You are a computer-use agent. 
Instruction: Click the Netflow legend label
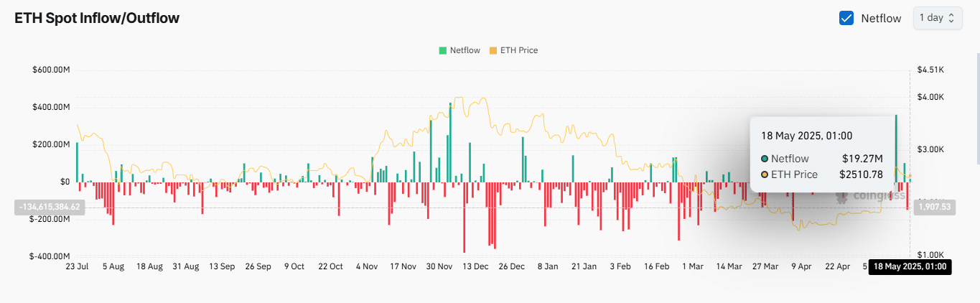tap(465, 51)
